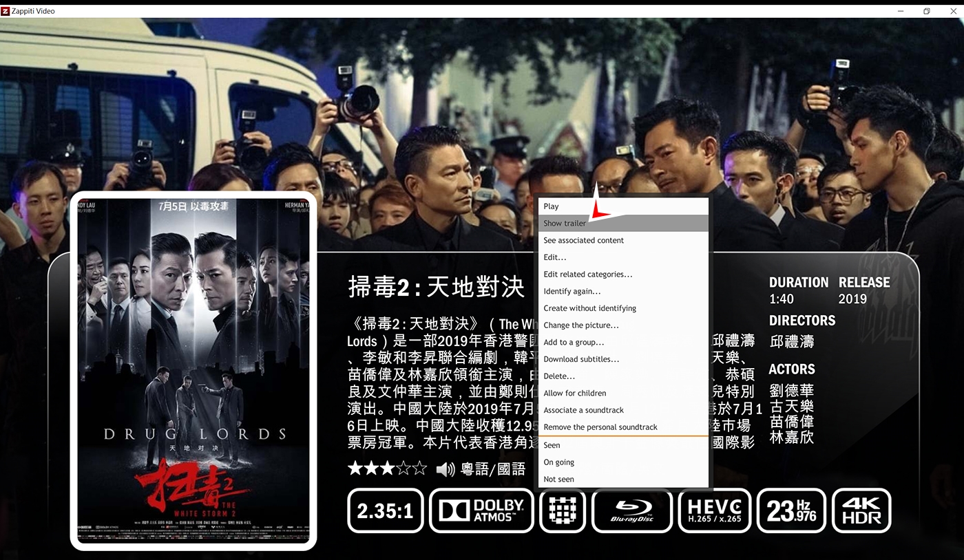Viewport: 964px width, 560px height.
Task: Set watch status to On going
Action: tap(558, 462)
